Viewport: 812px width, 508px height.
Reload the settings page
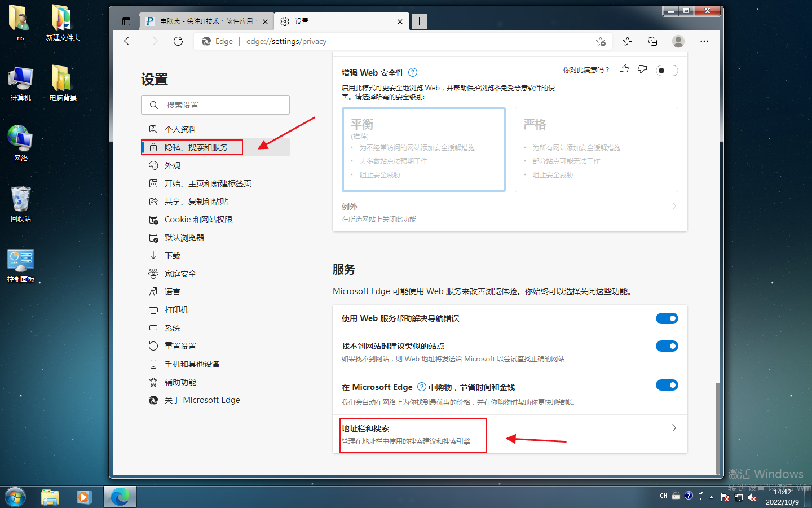click(x=178, y=41)
